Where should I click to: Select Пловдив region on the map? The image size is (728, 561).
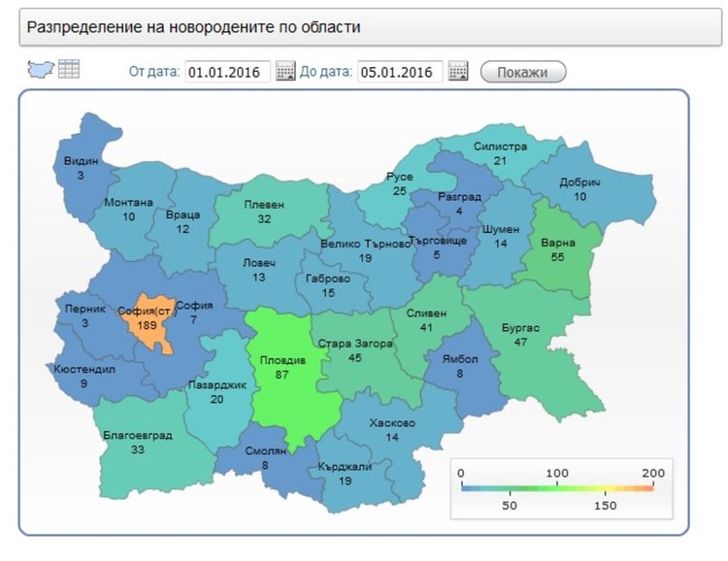tap(283, 367)
